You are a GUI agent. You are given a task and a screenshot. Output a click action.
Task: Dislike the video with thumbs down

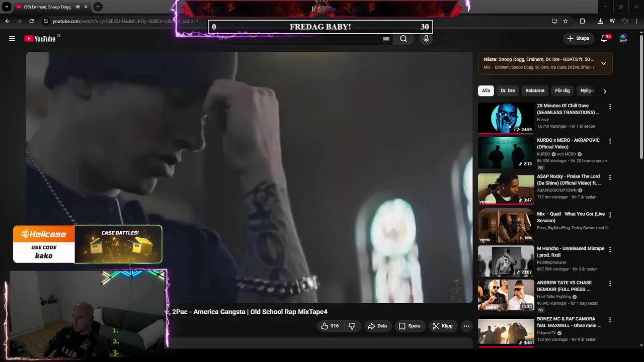(352, 326)
